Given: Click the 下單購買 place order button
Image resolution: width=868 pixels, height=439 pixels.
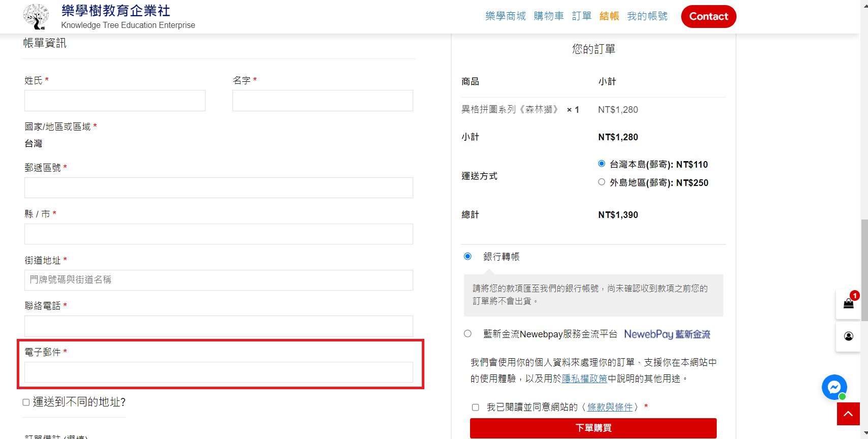Looking at the screenshot, I should click(x=593, y=428).
